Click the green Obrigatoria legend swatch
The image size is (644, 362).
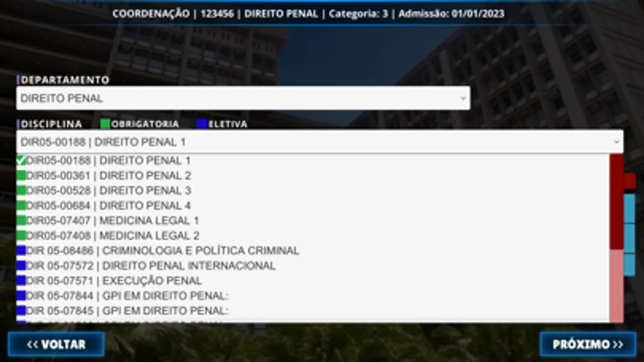[x=105, y=124]
